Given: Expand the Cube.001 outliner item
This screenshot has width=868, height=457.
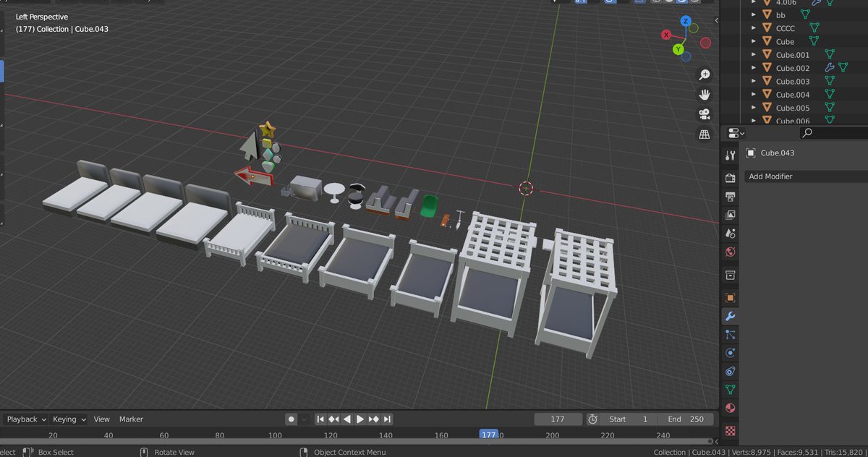Looking at the screenshot, I should tap(753, 54).
